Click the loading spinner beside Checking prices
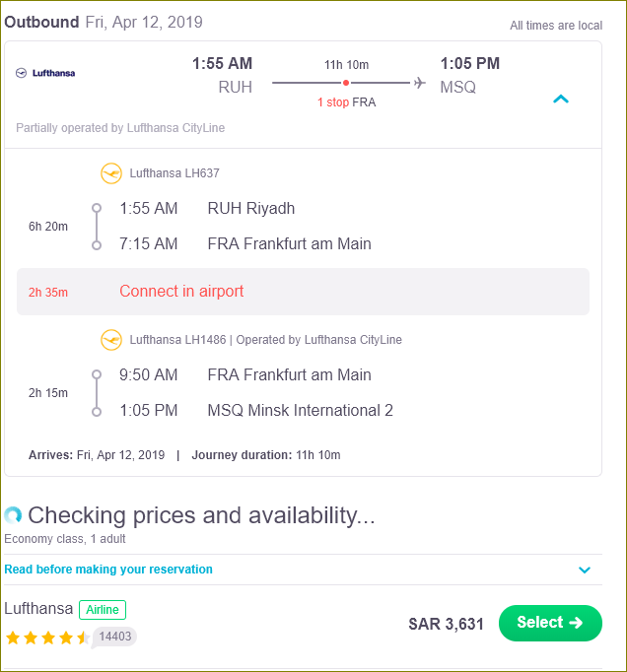Screen dimensions: 627x672 coord(13,515)
